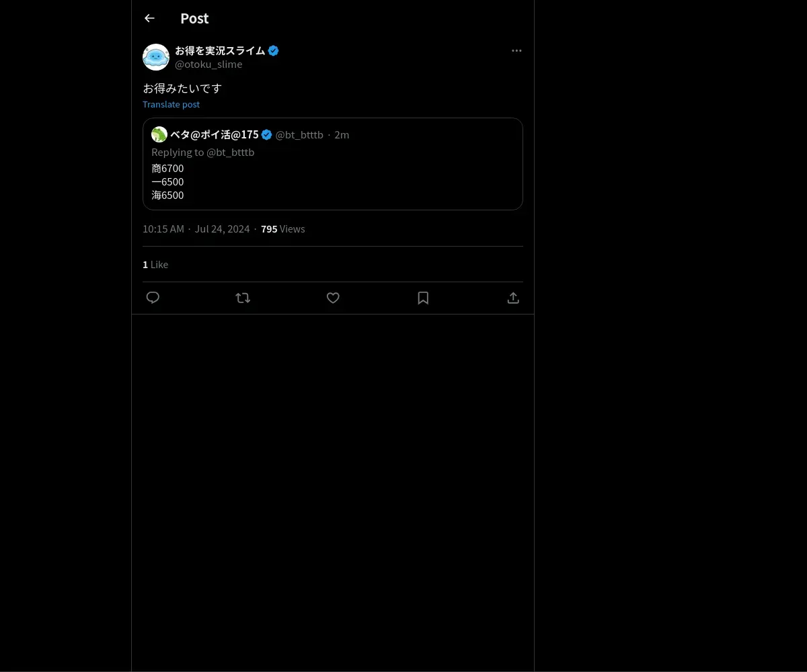The width and height of the screenshot is (807, 672).
Task: Repost using the retweet arrows icon
Action: (243, 298)
